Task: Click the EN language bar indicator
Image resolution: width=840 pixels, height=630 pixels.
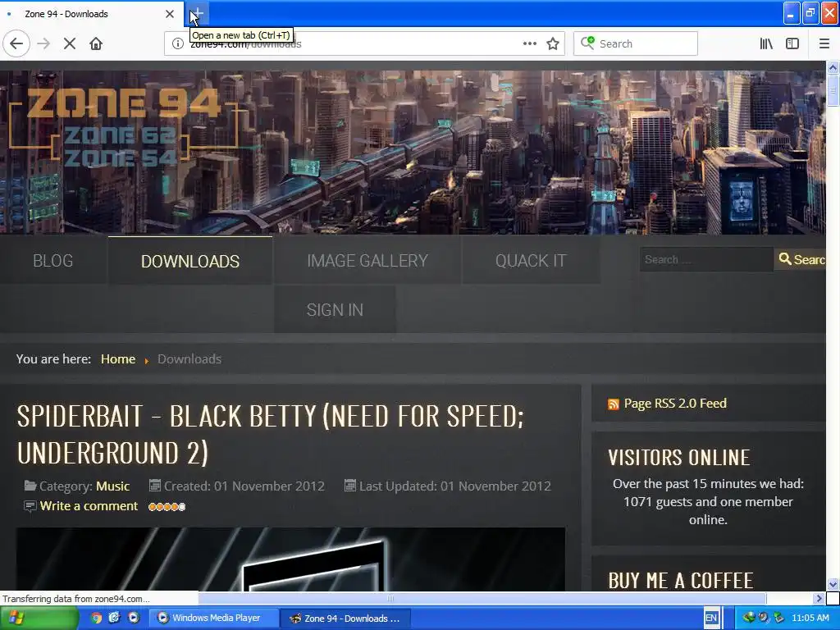Action: 711,618
